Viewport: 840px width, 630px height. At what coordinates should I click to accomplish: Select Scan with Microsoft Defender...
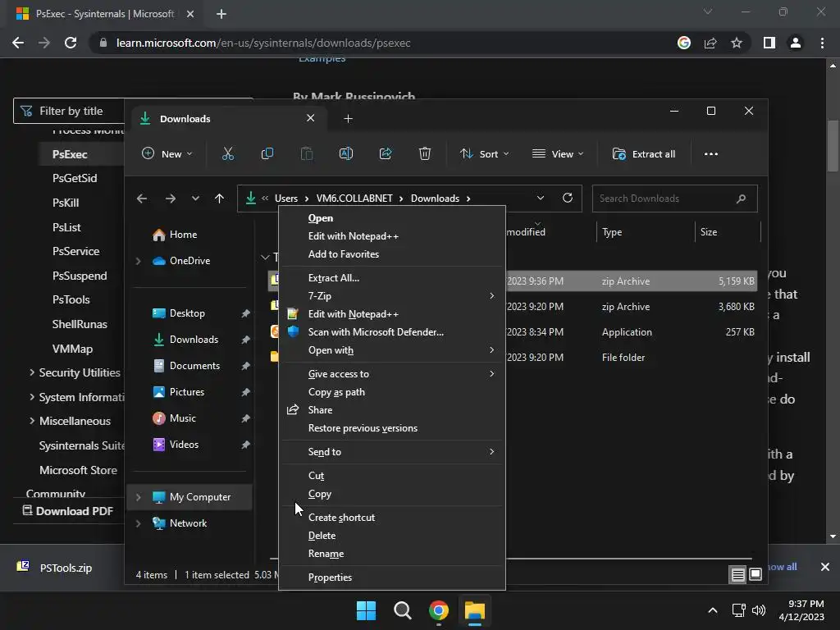[x=392, y=332]
